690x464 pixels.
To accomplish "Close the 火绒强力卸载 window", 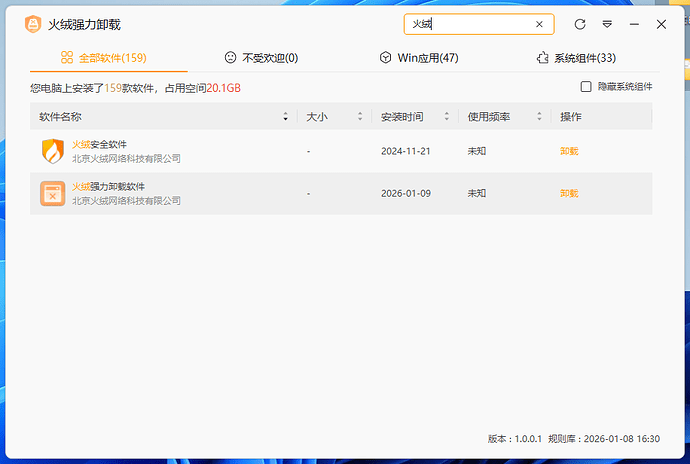I will pyautogui.click(x=661, y=24).
